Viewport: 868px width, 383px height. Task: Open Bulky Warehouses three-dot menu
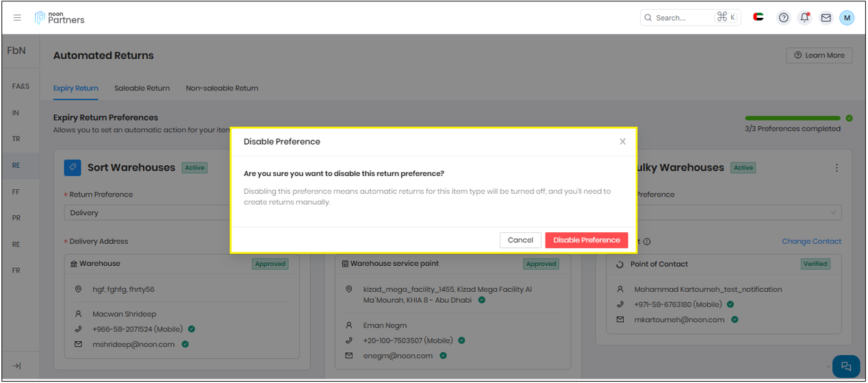pos(836,168)
